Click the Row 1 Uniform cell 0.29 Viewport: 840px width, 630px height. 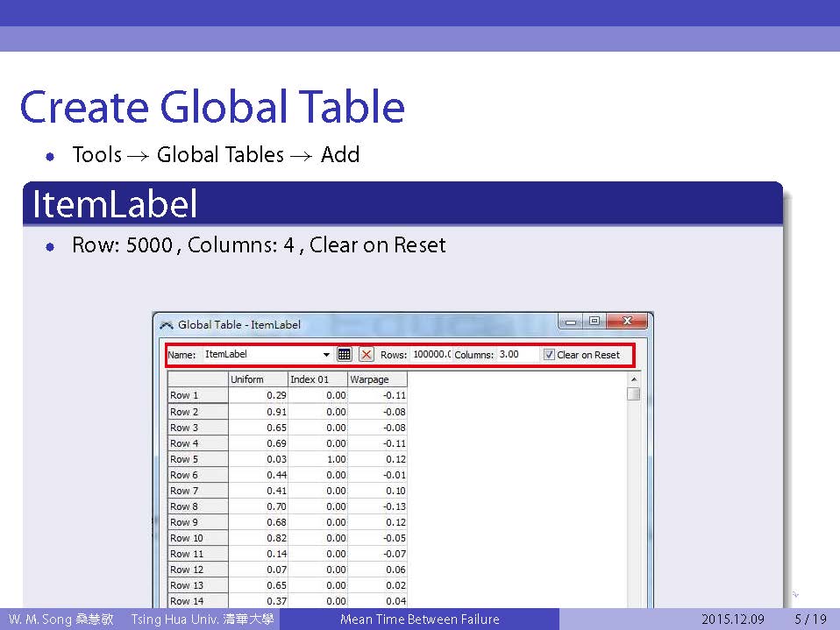[x=258, y=396]
